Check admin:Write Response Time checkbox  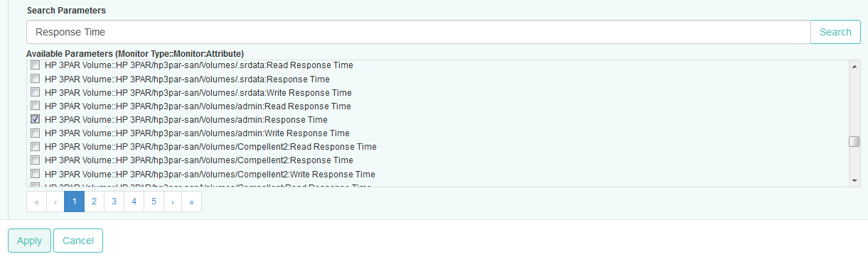[x=35, y=133]
